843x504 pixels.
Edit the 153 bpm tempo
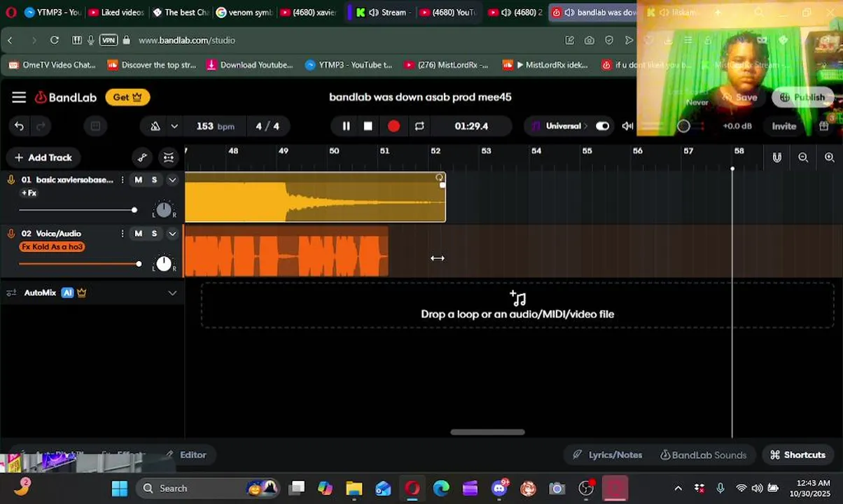coord(215,126)
